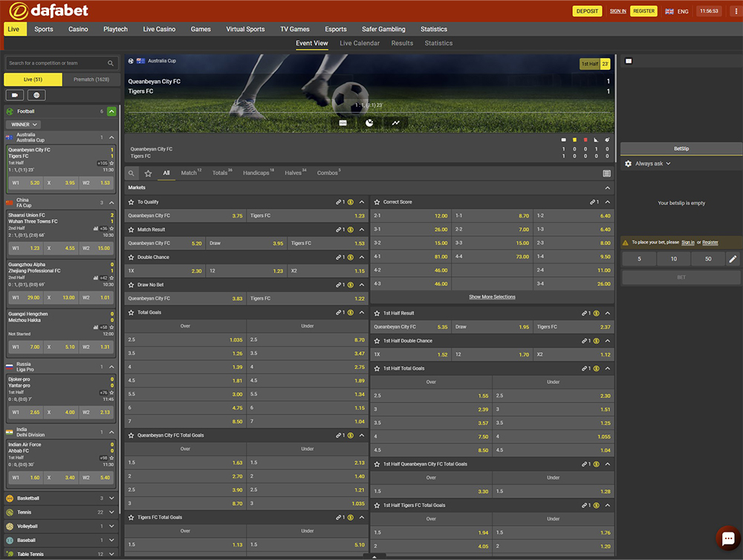Collapse the China FA Cup league

112,203
